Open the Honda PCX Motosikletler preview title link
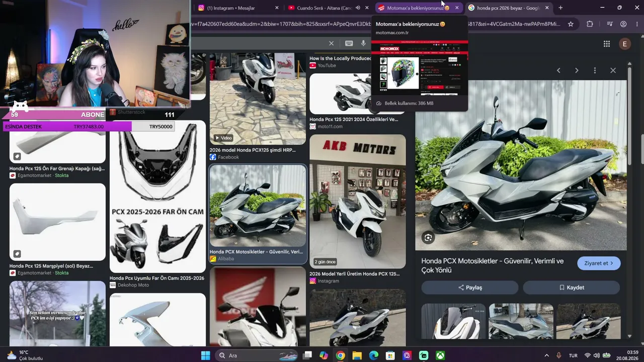Screen dimensions: 644x362 point(493,265)
